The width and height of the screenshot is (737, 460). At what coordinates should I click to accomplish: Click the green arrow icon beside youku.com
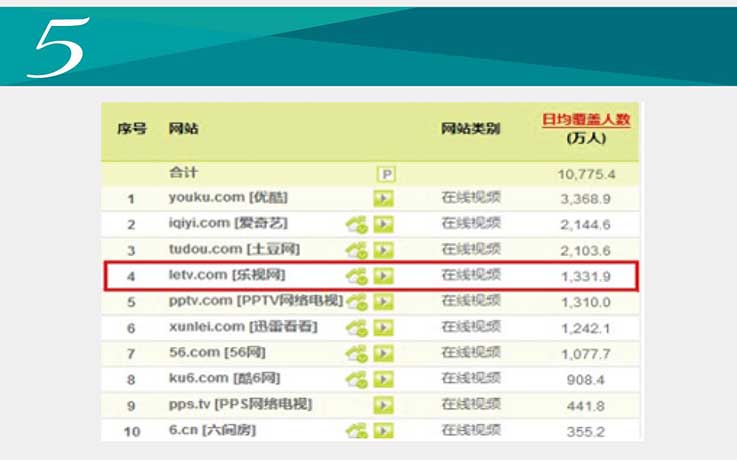point(383,199)
